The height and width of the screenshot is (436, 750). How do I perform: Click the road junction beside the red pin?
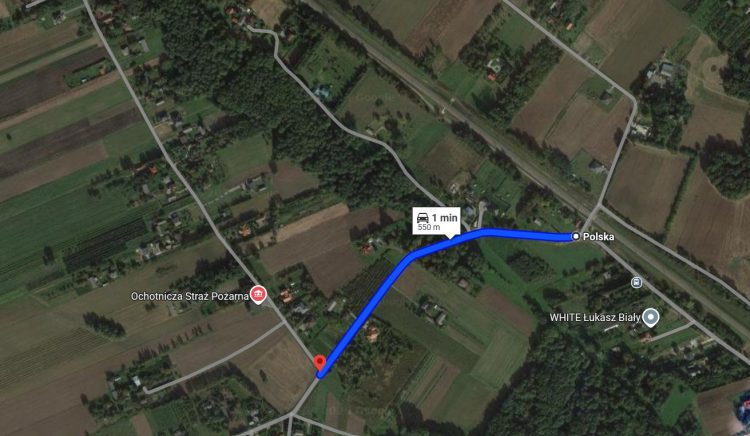tap(318, 377)
